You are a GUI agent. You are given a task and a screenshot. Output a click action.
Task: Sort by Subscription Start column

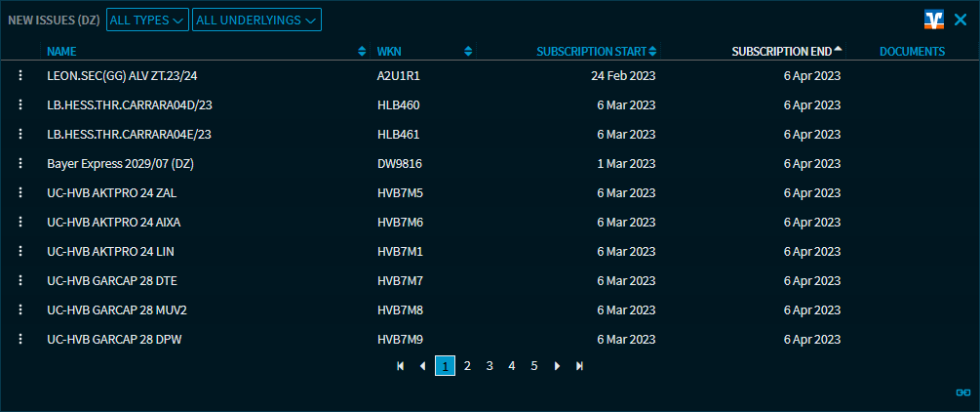pos(592,52)
